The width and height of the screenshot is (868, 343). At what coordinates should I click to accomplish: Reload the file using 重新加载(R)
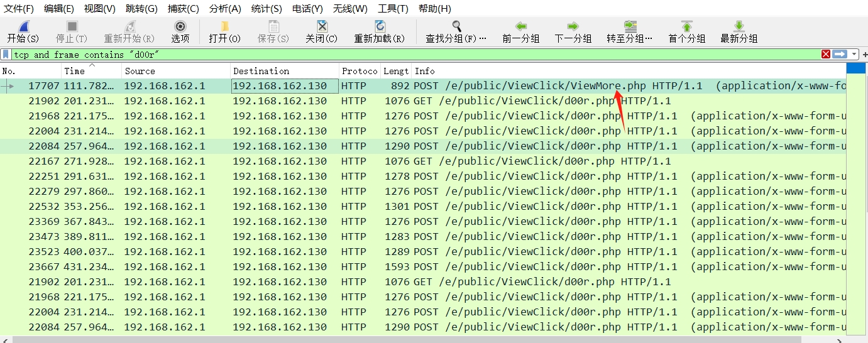pyautogui.click(x=380, y=26)
